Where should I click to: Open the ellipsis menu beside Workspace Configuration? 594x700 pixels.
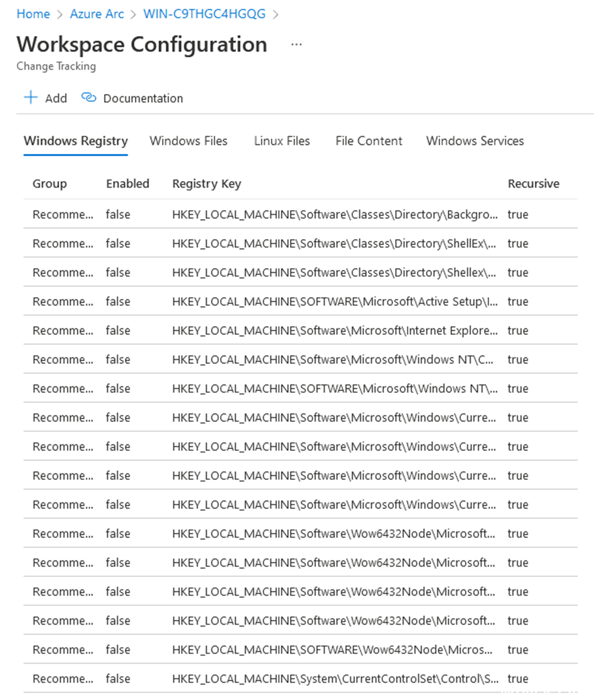(x=296, y=44)
